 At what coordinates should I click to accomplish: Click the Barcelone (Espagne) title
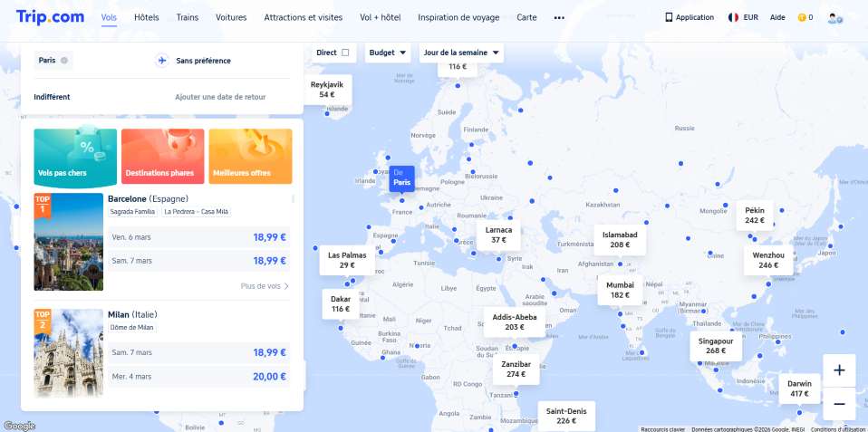pyautogui.click(x=148, y=198)
